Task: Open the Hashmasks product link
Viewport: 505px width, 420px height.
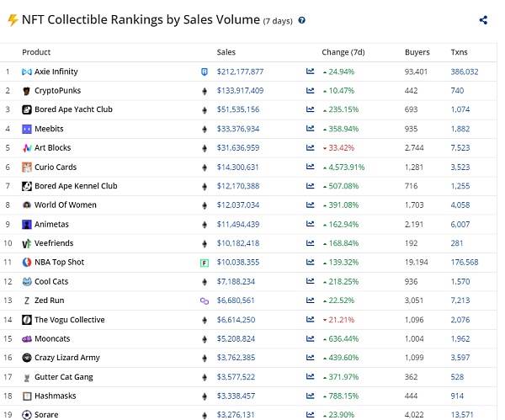Action: coord(55,396)
